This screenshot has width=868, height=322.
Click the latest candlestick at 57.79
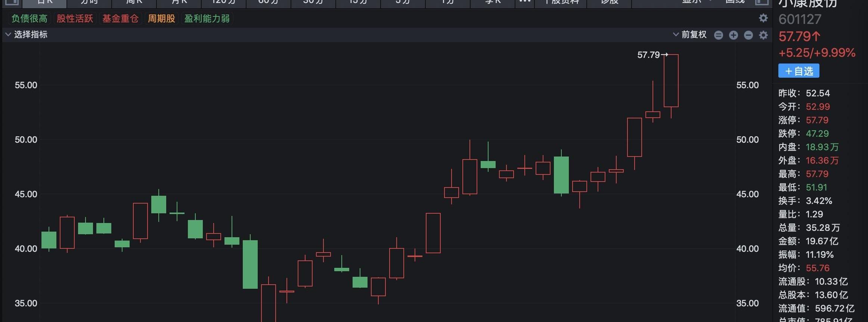click(x=671, y=80)
